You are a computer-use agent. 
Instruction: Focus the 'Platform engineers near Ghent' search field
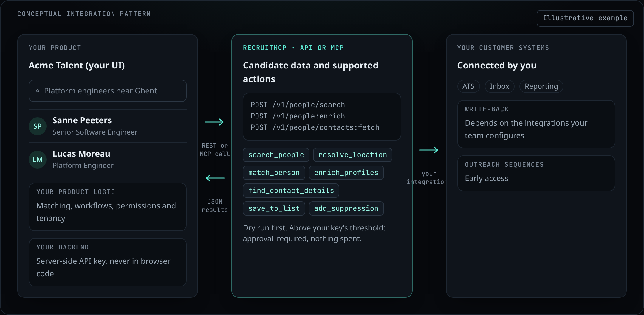[x=108, y=91]
